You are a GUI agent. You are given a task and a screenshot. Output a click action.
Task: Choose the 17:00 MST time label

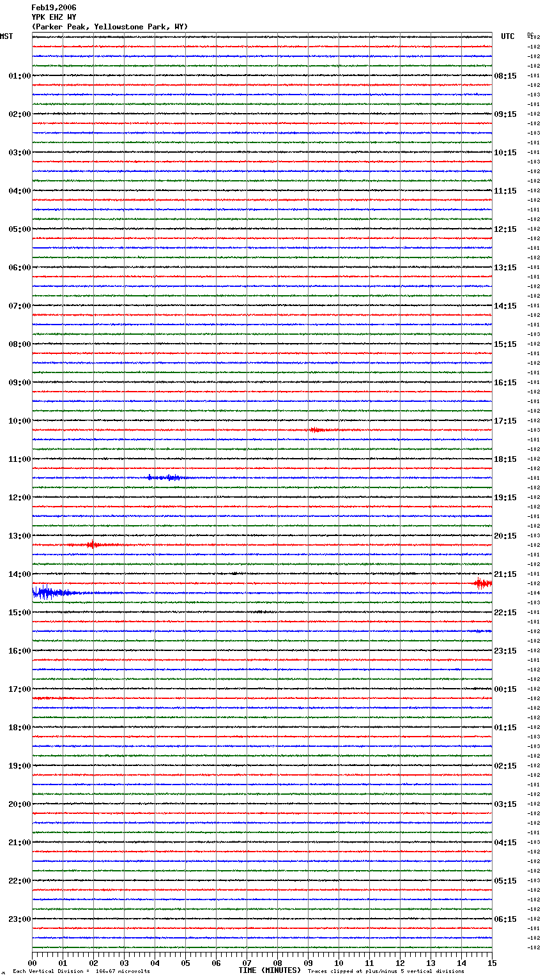(x=20, y=689)
